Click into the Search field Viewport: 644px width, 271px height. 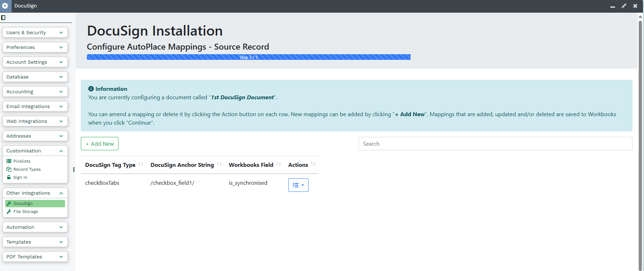pyautogui.click(x=495, y=144)
